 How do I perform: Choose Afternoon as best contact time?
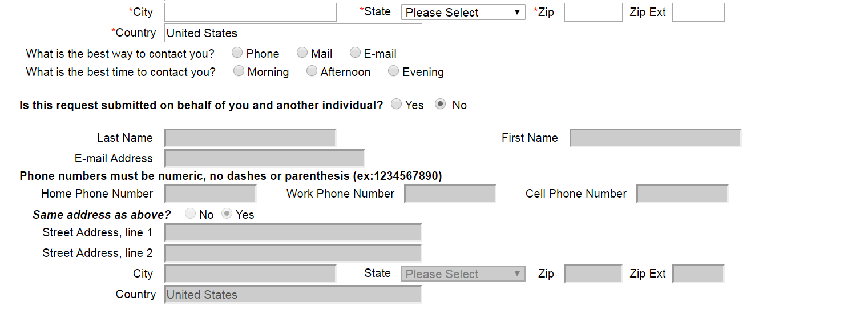click(x=312, y=71)
